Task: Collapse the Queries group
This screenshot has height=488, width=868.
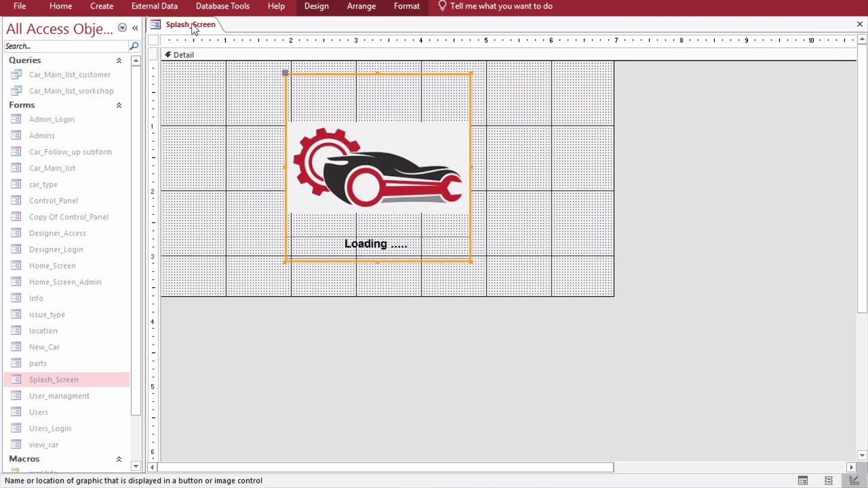Action: (x=119, y=60)
